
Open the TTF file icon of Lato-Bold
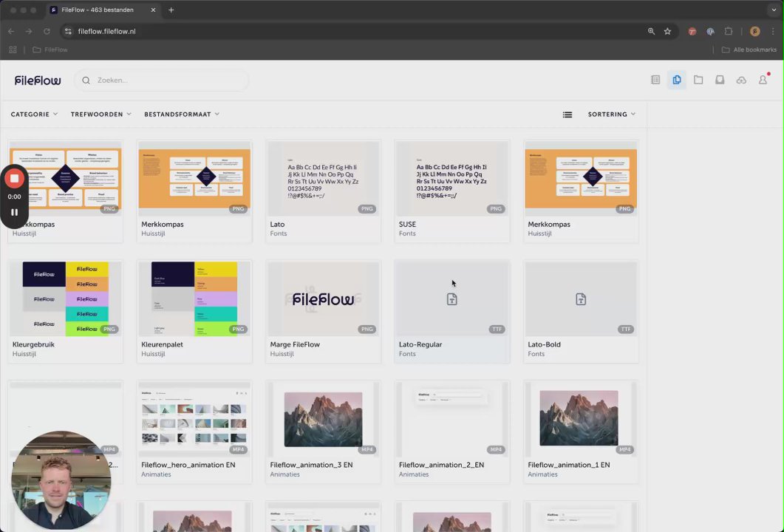581,299
